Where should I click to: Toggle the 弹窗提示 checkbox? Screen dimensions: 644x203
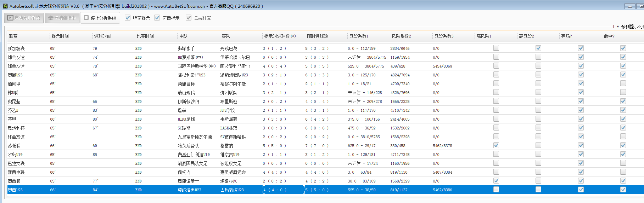[x=128, y=18]
